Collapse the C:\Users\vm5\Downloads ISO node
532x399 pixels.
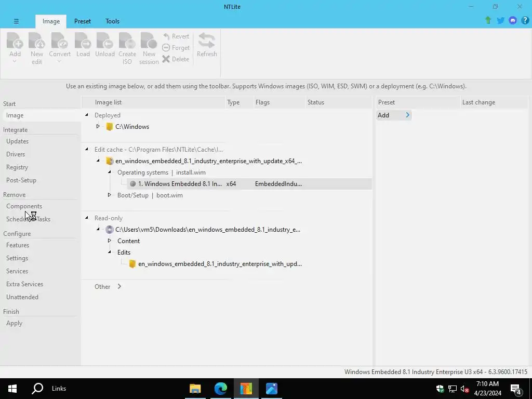pyautogui.click(x=98, y=229)
